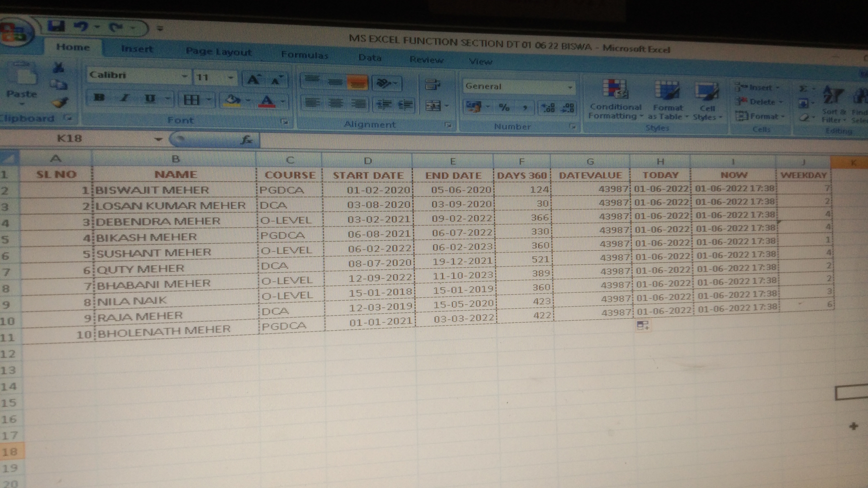The image size is (868, 488).
Task: Click the Cut scissors icon
Action: (x=59, y=68)
